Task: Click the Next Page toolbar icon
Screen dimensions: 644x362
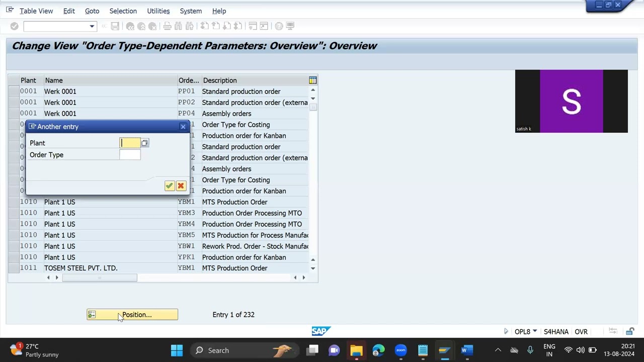Action: click(x=226, y=26)
